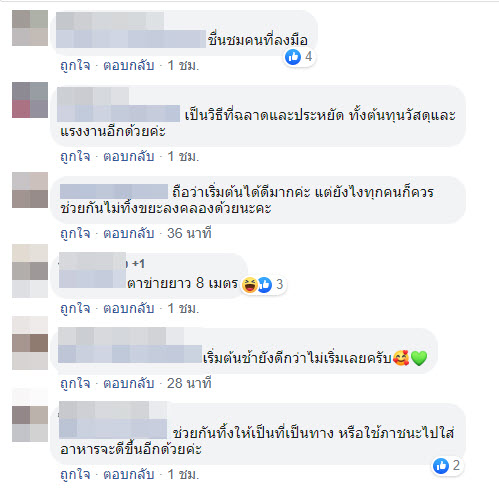The image size is (499, 493).
Task: Reply to the 28 นาที comment
Action: pyautogui.click(x=129, y=383)
